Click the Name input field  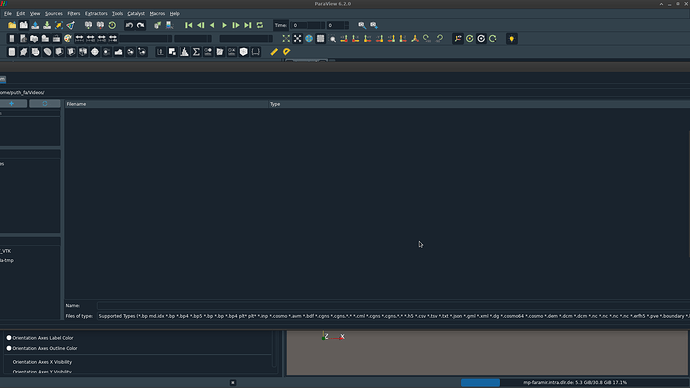click(393, 305)
